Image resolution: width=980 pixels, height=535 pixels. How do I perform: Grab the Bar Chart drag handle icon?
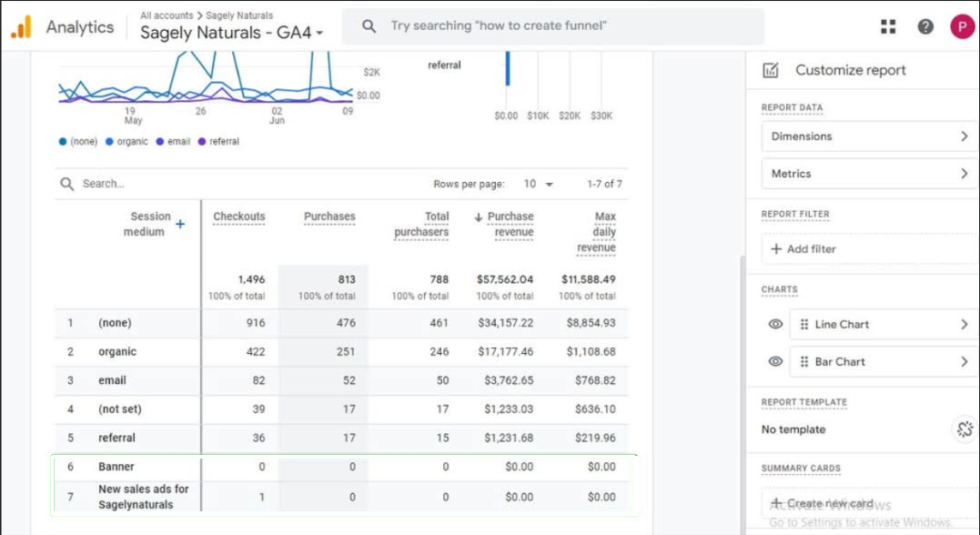804,362
